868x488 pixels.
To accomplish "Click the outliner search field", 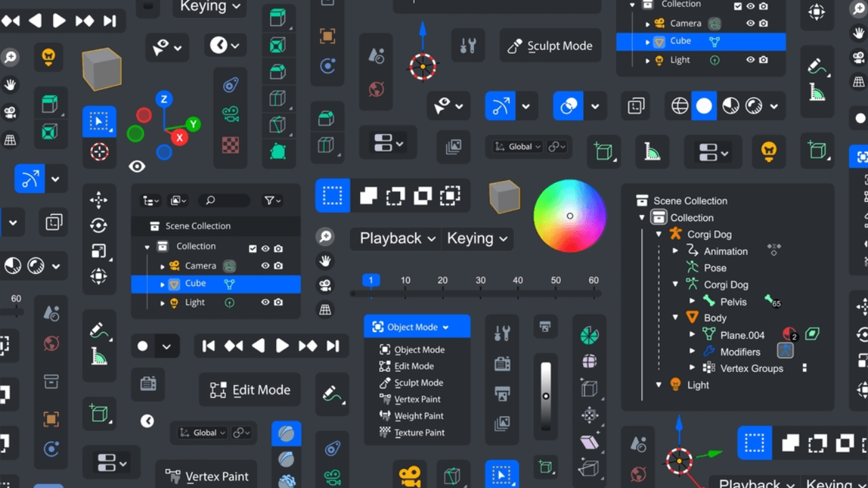I will [225, 201].
